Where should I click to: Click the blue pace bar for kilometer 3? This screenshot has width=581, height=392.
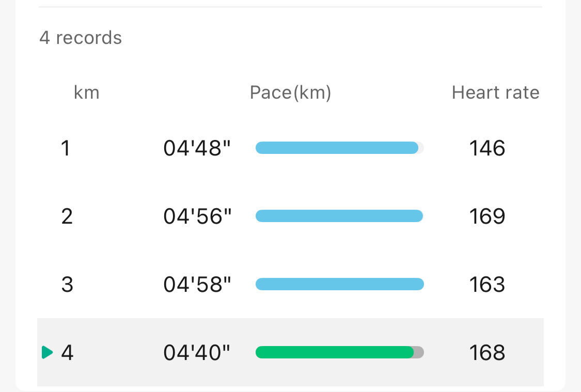pos(339,284)
